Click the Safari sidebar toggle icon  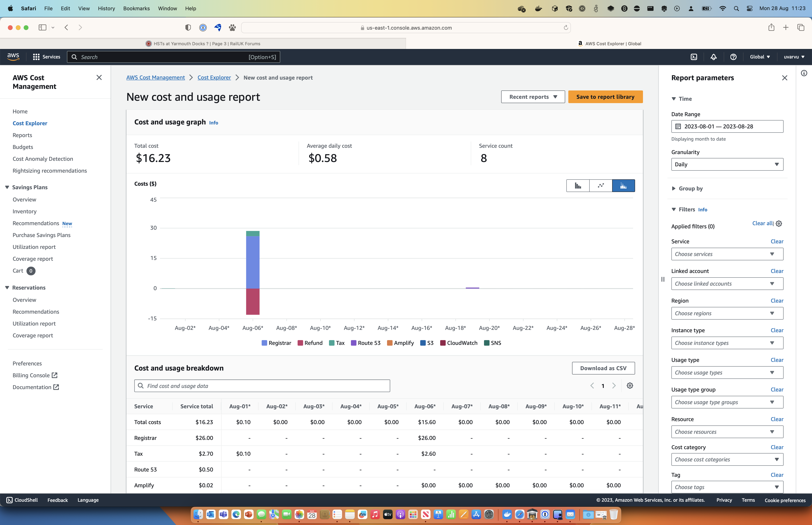pos(43,28)
